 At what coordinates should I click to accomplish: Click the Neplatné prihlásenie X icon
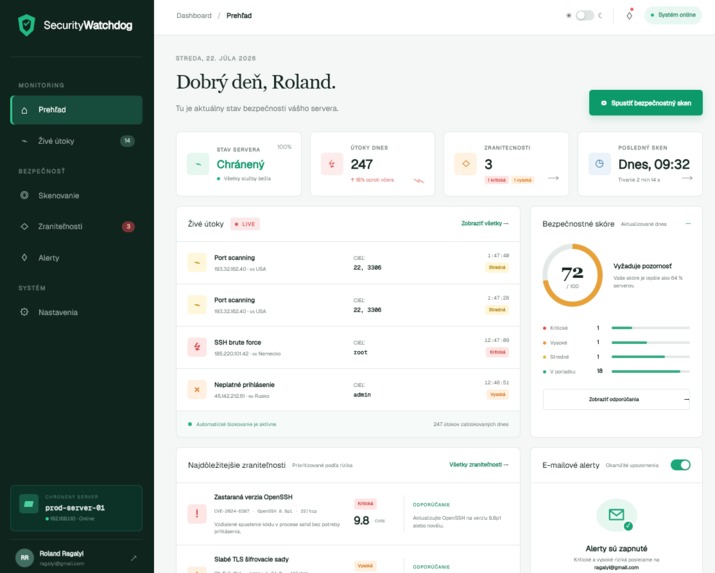point(197,390)
